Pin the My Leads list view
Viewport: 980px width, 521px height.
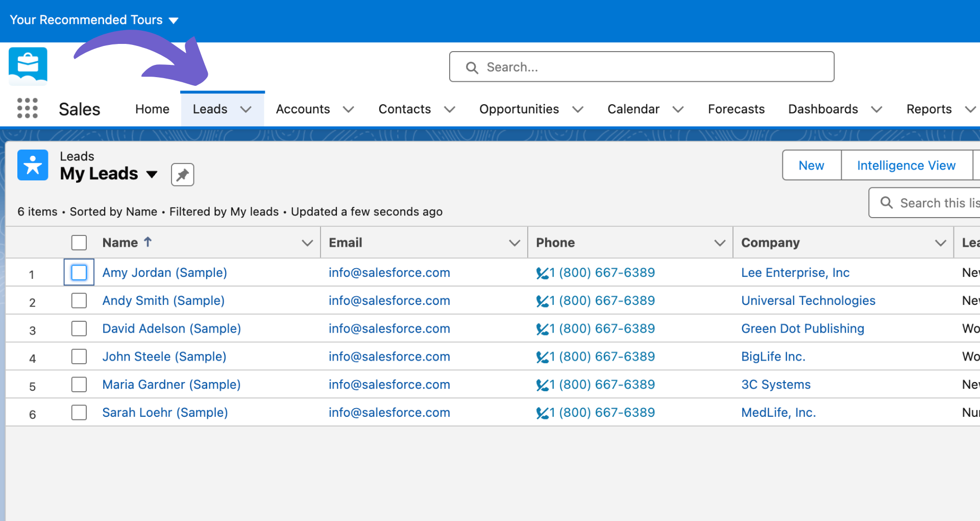(x=182, y=175)
